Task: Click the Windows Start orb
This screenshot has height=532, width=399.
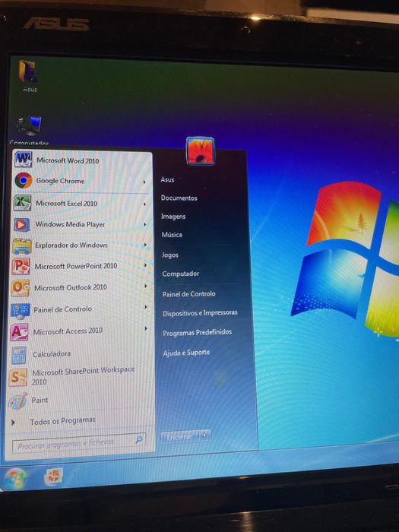Action: [x=15, y=478]
